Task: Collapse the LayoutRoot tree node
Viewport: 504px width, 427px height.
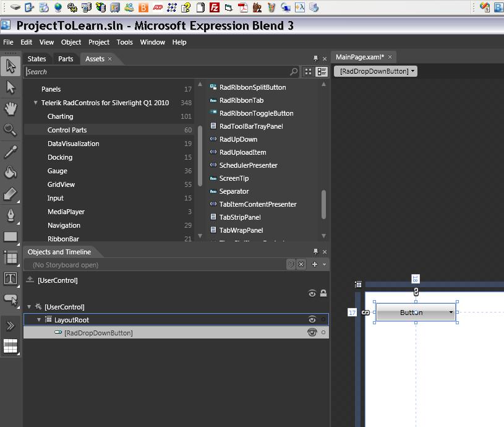Action: (39, 320)
